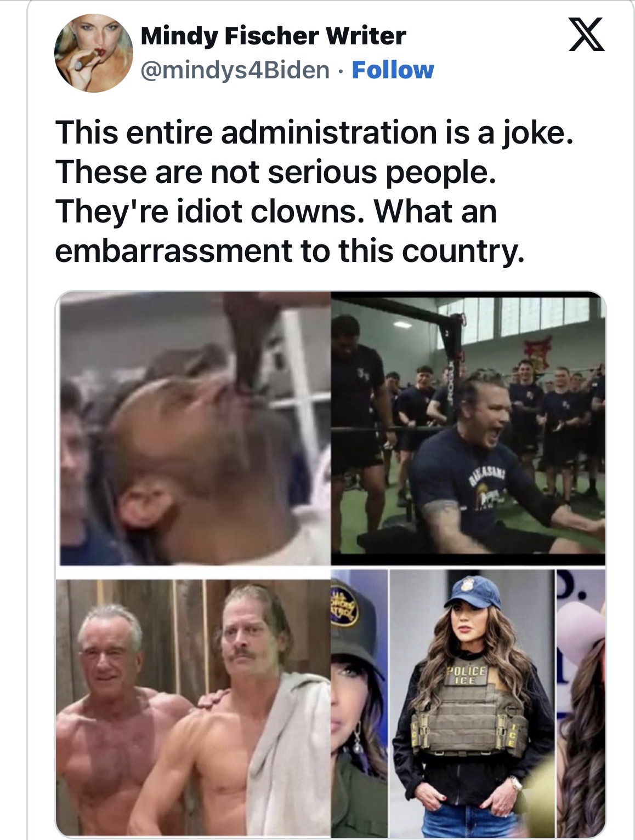
Task: Open Mindy Fischer Writer's profile avatar
Action: tap(91, 53)
